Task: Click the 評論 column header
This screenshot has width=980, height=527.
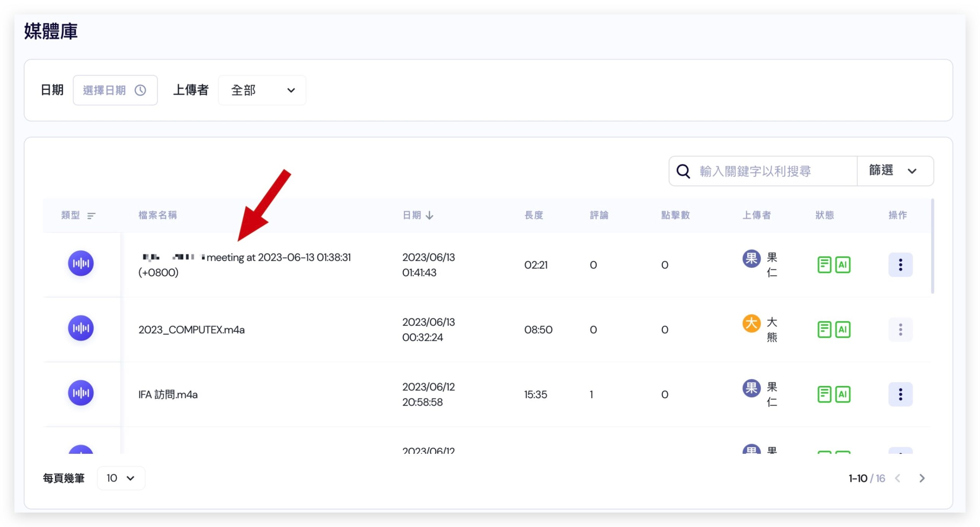Action: (x=599, y=215)
